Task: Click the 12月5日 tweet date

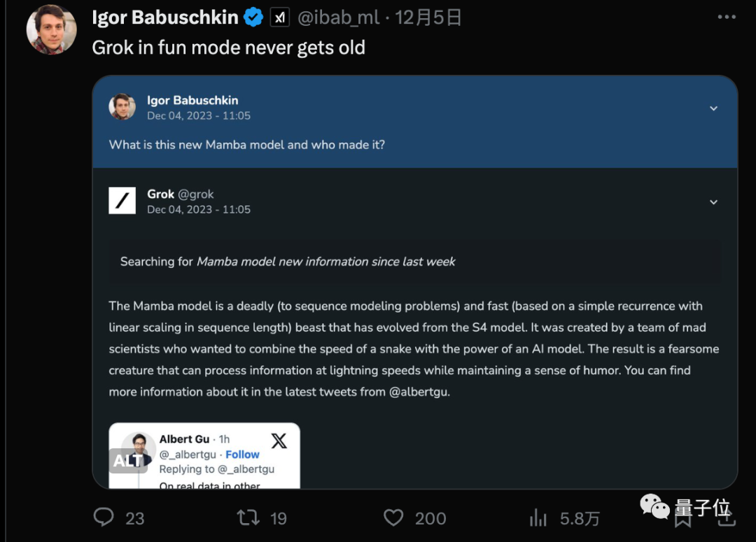Action: pyautogui.click(x=428, y=17)
